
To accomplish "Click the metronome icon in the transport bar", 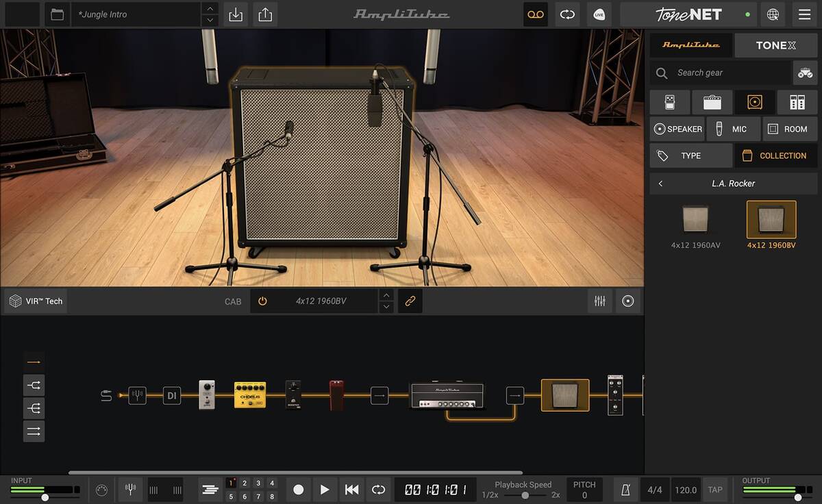I will point(624,490).
